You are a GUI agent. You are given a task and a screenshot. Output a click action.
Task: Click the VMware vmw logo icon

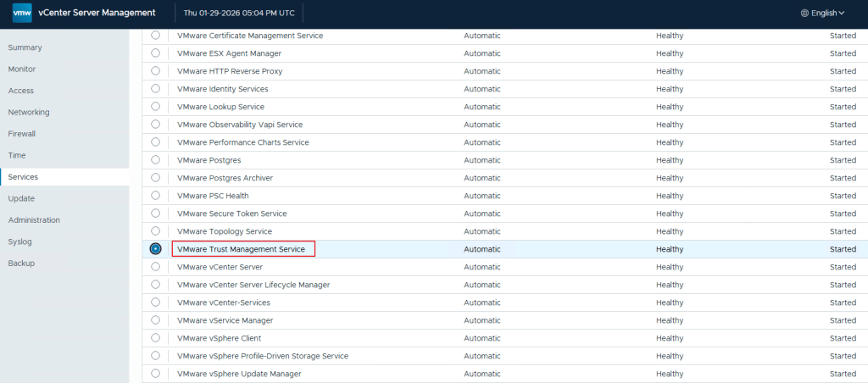22,13
